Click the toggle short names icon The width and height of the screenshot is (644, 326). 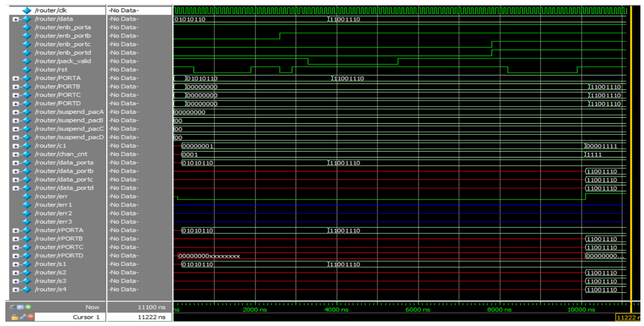pos(13,307)
